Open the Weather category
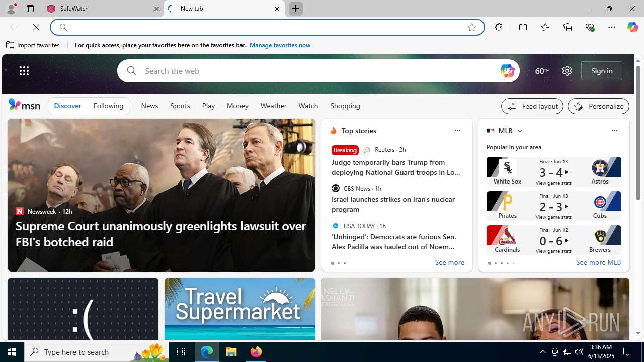644x362 pixels. (x=273, y=106)
